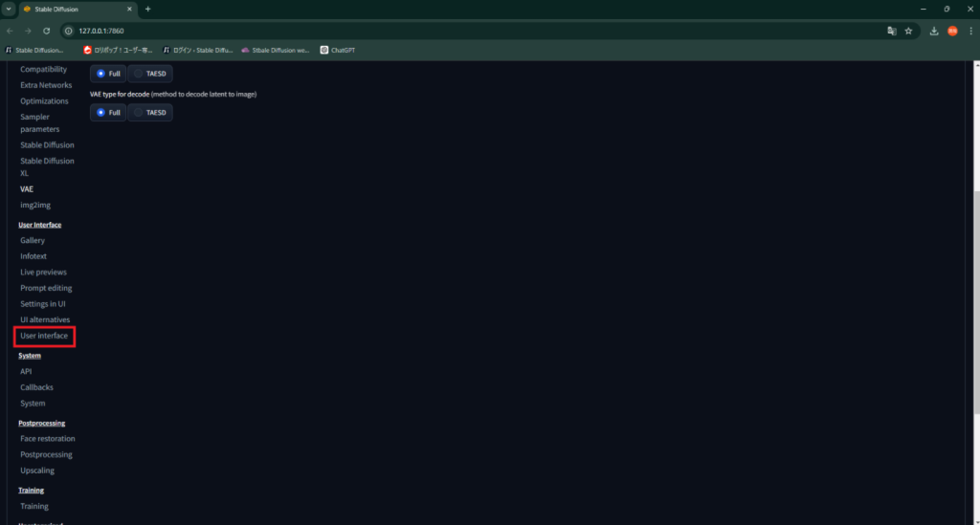Open a new tab with plus icon
Screen dimensions: 980x525
[x=148, y=9]
